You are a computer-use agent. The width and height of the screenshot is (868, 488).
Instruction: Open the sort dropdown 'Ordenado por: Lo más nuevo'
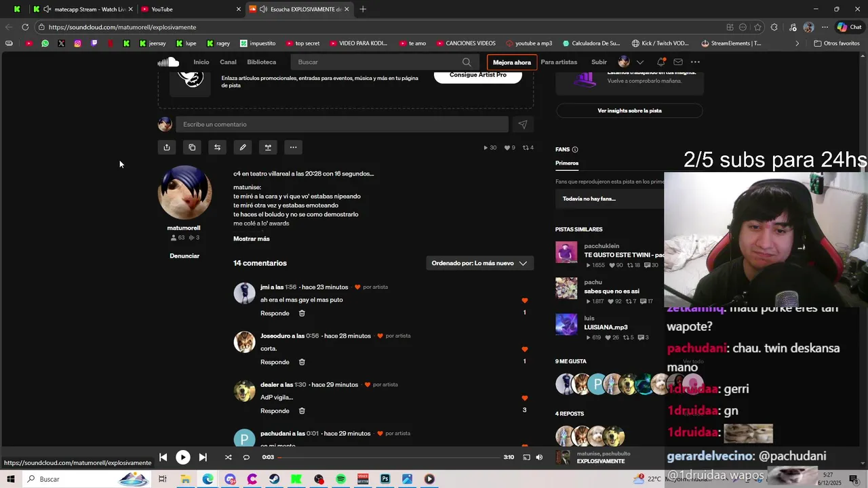click(x=479, y=263)
